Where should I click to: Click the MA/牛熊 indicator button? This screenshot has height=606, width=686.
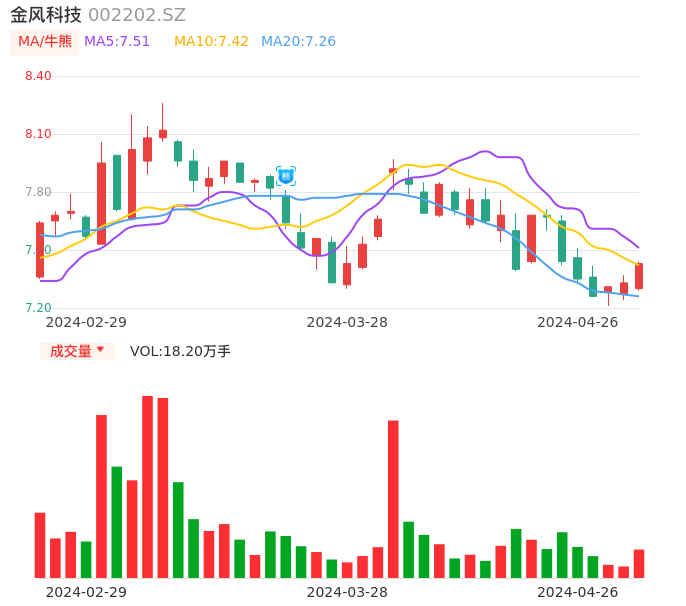[44, 42]
